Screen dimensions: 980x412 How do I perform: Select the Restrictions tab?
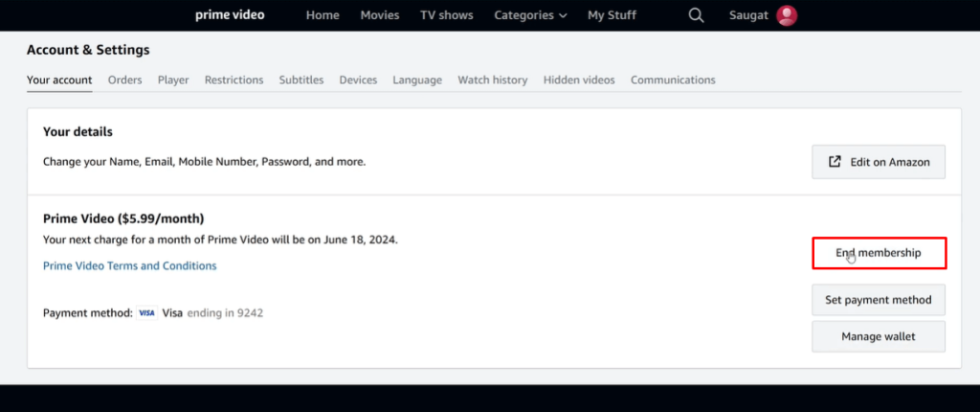pyautogui.click(x=234, y=80)
